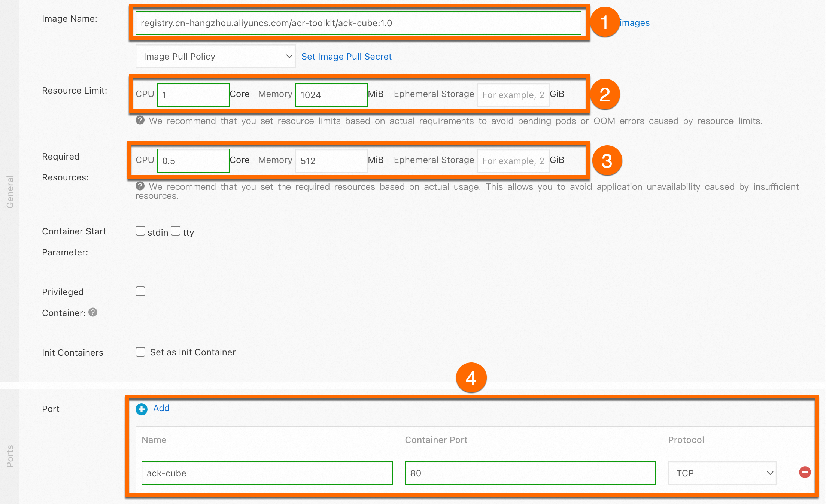Open the Image Pull Policy dropdown
This screenshot has width=826, height=504.
click(x=215, y=57)
